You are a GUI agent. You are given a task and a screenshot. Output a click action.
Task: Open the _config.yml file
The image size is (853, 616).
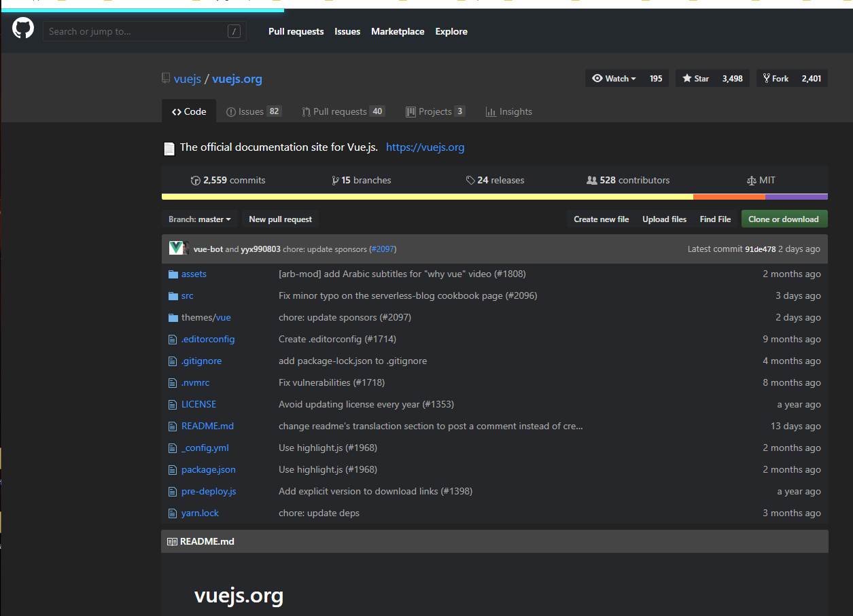click(205, 448)
